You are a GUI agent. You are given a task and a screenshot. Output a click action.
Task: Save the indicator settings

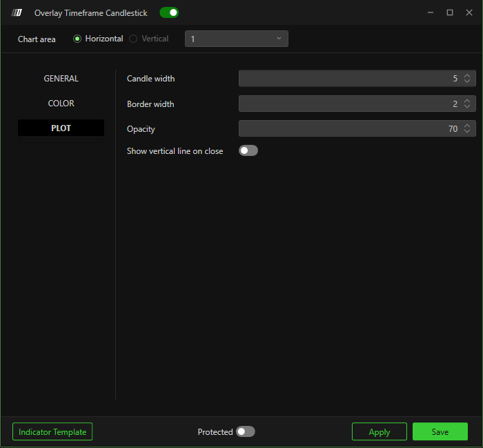pyautogui.click(x=440, y=431)
